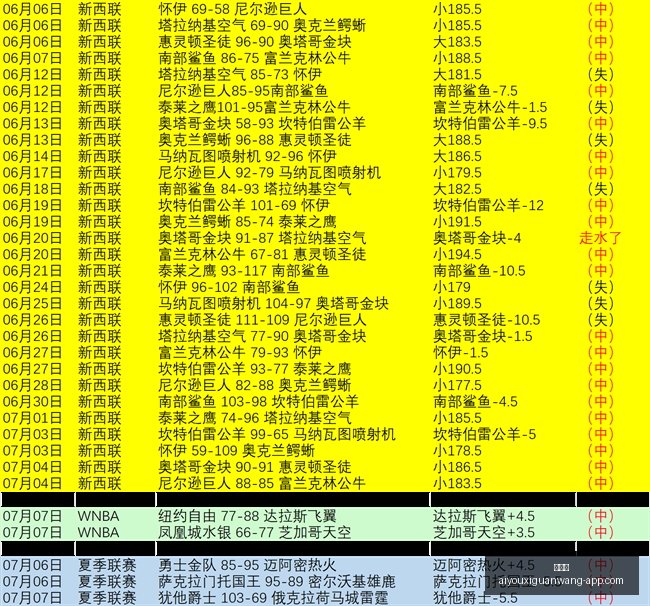
Task: Select the match 塔拉纳基空气 85-73 怀伊
Action: pyautogui.click(x=240, y=74)
